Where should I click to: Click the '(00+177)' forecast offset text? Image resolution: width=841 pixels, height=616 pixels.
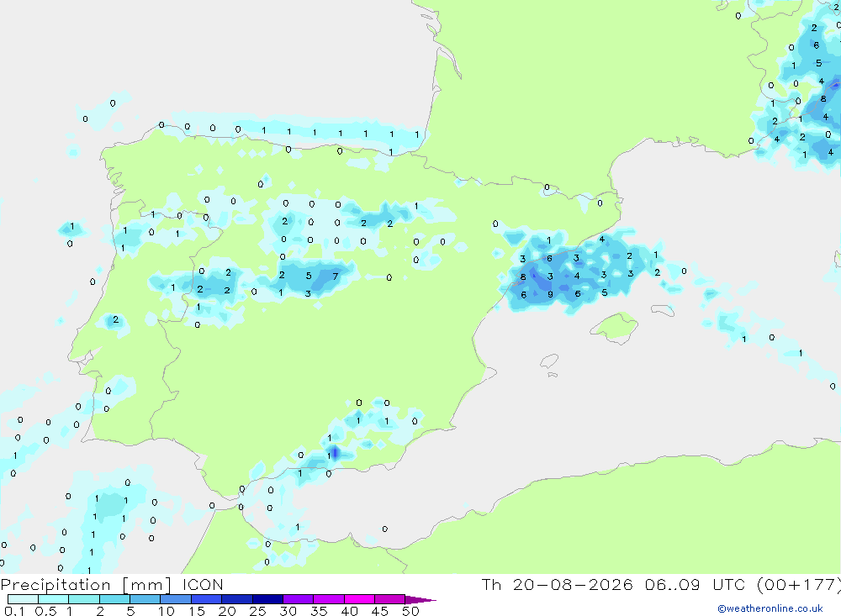[799, 585]
